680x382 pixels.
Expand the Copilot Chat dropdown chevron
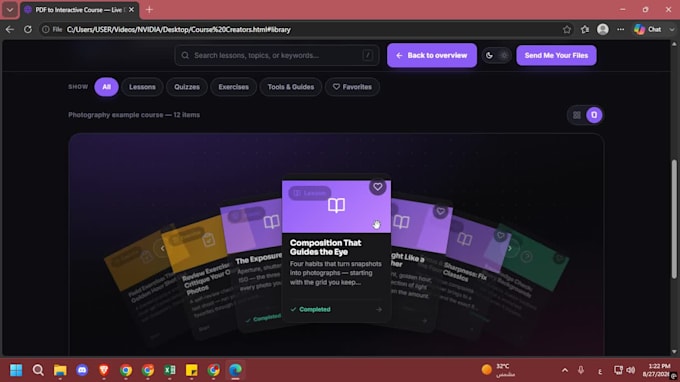click(672, 29)
